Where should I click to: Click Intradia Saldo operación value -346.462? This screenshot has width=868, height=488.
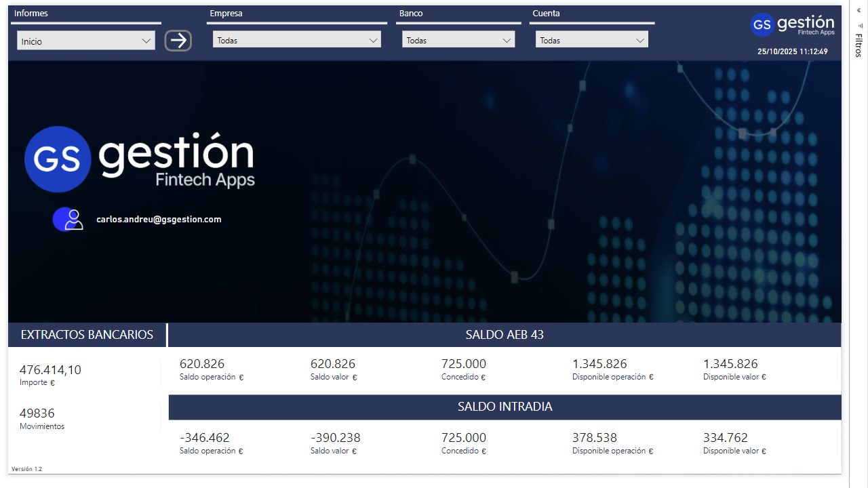pos(205,438)
